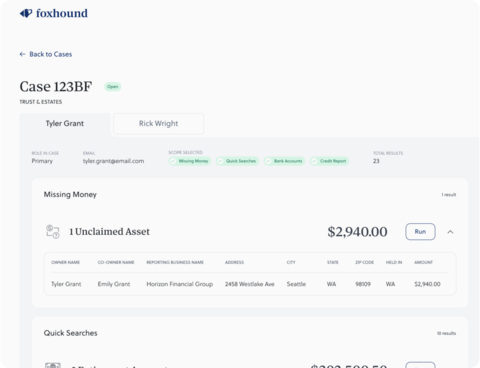Click the Emily Grant co-owner cell
The width and height of the screenshot is (480, 368).
tap(114, 284)
